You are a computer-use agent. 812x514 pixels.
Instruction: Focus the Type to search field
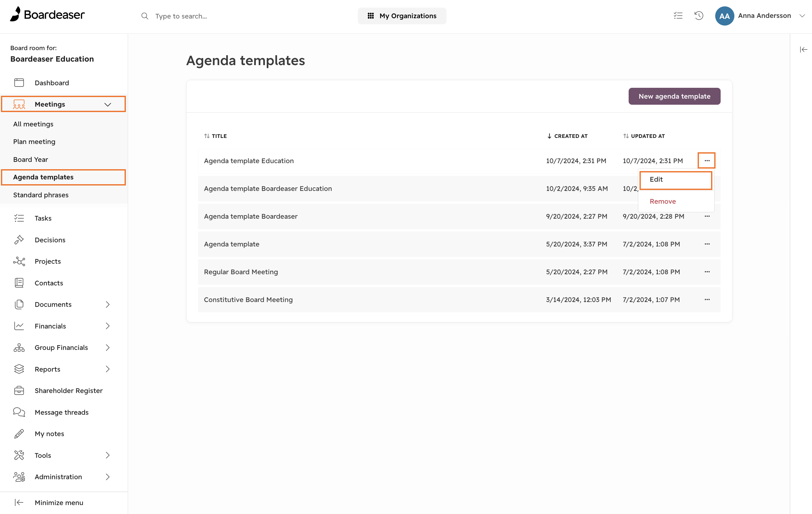tap(181, 16)
